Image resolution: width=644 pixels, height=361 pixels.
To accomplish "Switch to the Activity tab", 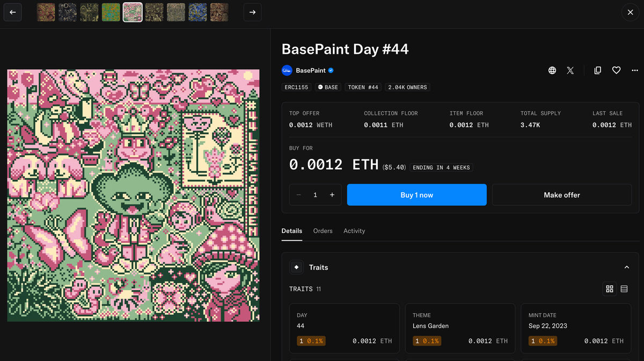I will tap(354, 231).
